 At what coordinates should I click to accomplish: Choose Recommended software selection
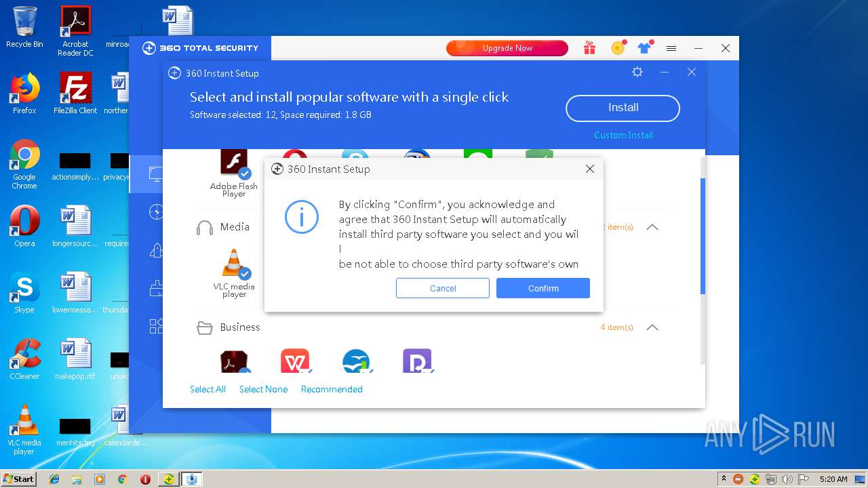pyautogui.click(x=332, y=389)
